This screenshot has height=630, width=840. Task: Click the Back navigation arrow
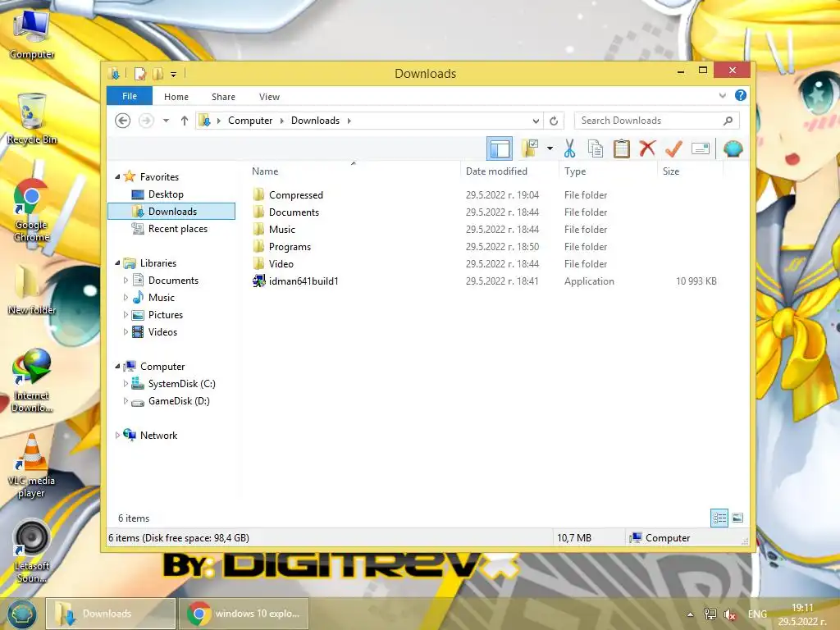coord(123,121)
